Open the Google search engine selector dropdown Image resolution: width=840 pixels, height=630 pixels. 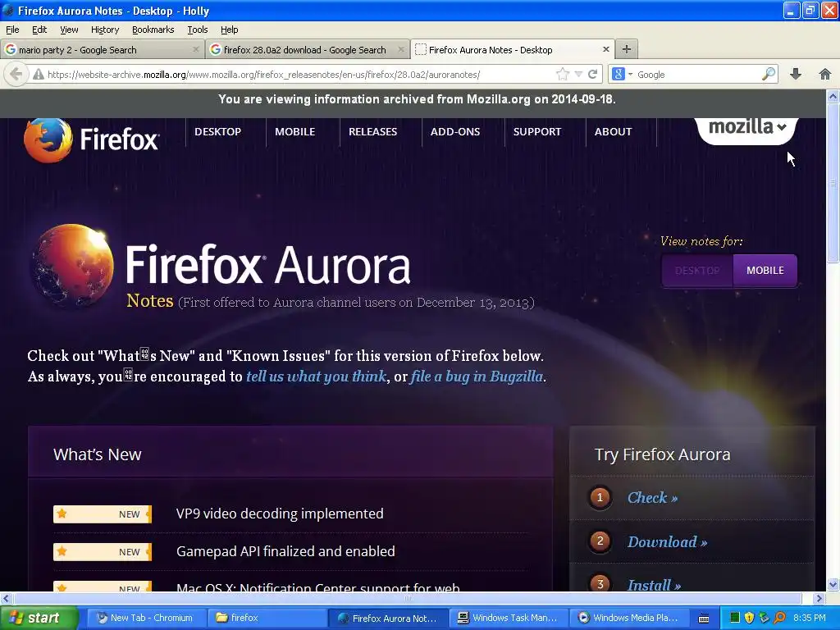[622, 75]
